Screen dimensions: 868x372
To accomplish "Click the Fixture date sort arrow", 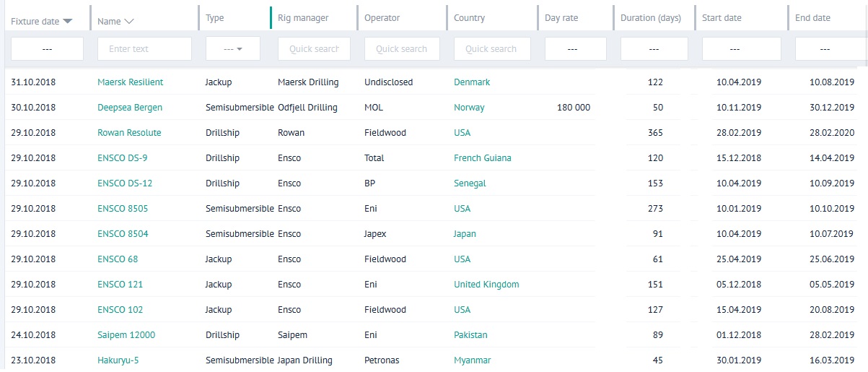I will coord(68,22).
